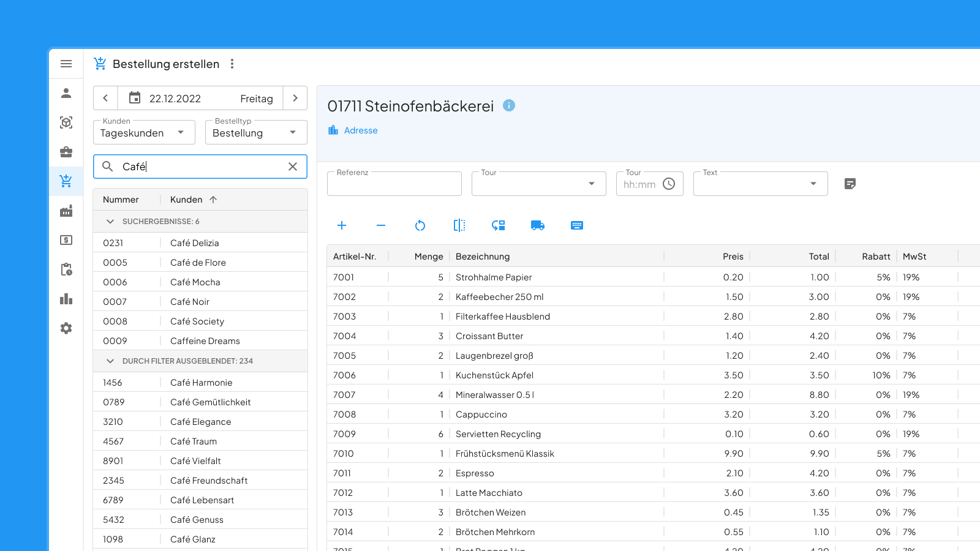Click the Café search field
Screen dimensions: 980x551
(200, 167)
